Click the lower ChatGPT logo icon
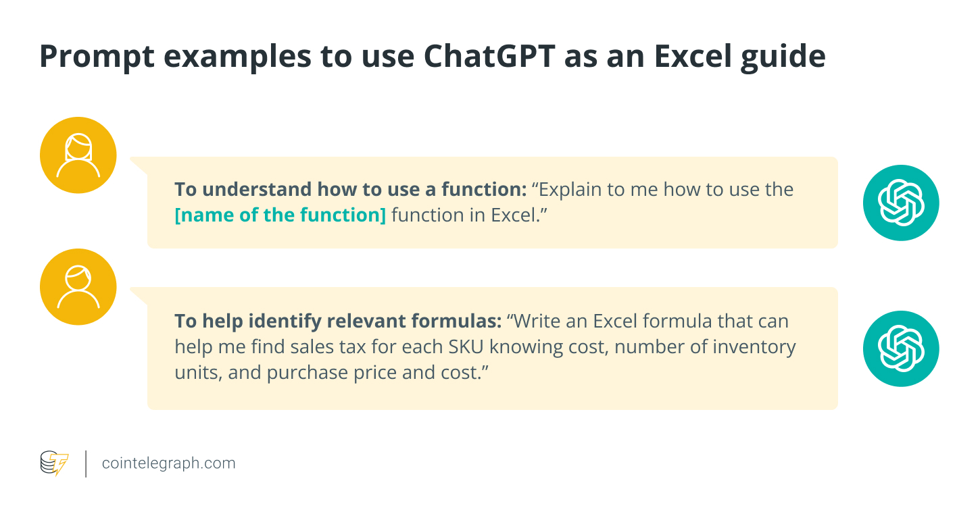This screenshot has height=518, width=980. coord(901,348)
